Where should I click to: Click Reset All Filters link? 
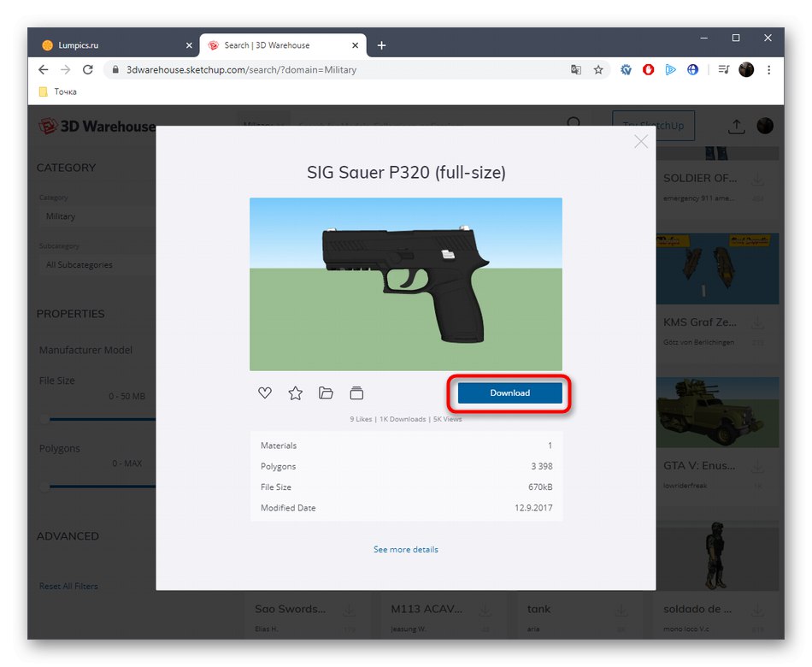[x=68, y=586]
